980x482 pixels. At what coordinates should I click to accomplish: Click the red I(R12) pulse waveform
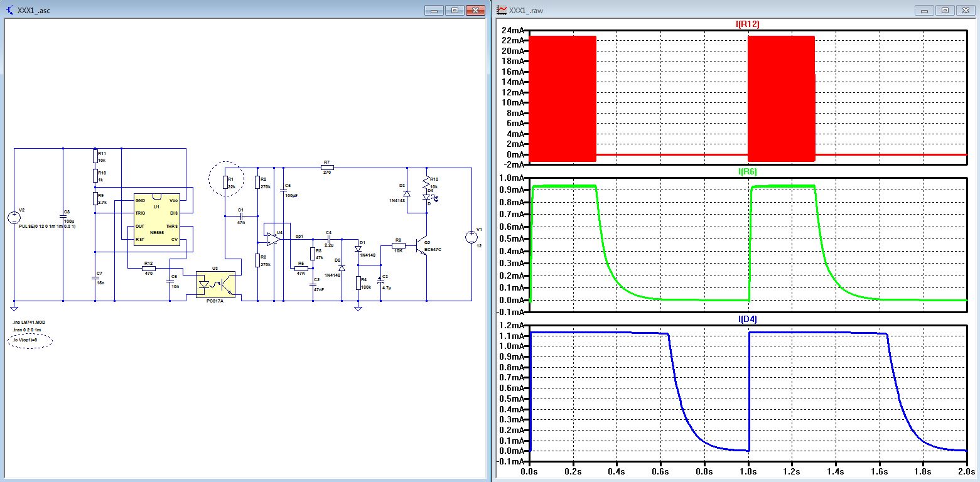(x=563, y=99)
